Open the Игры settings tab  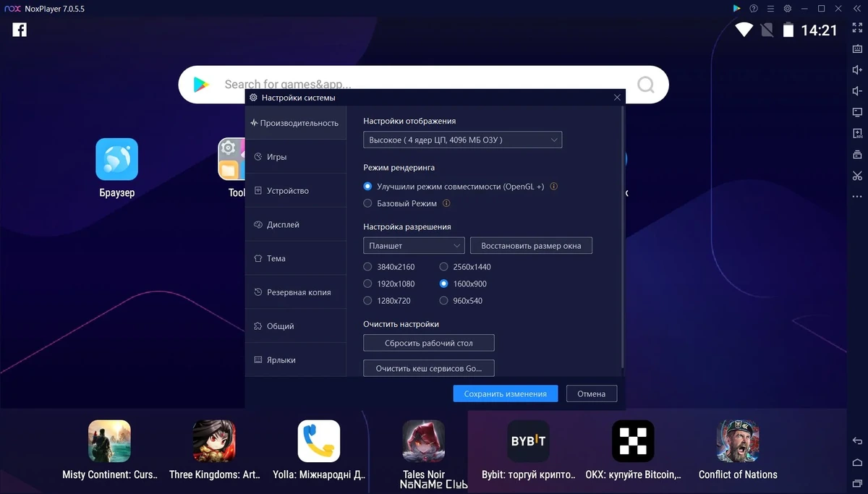[295, 157]
